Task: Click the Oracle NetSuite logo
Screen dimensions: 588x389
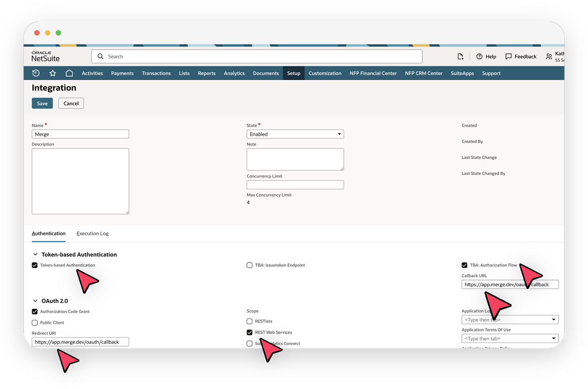Action: point(45,57)
